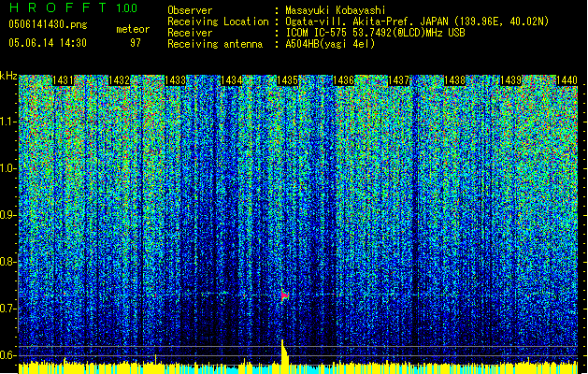This screenshot has height=374, width=588.
Task: Click the 1.1 frequency axis label
Action: tap(8, 122)
